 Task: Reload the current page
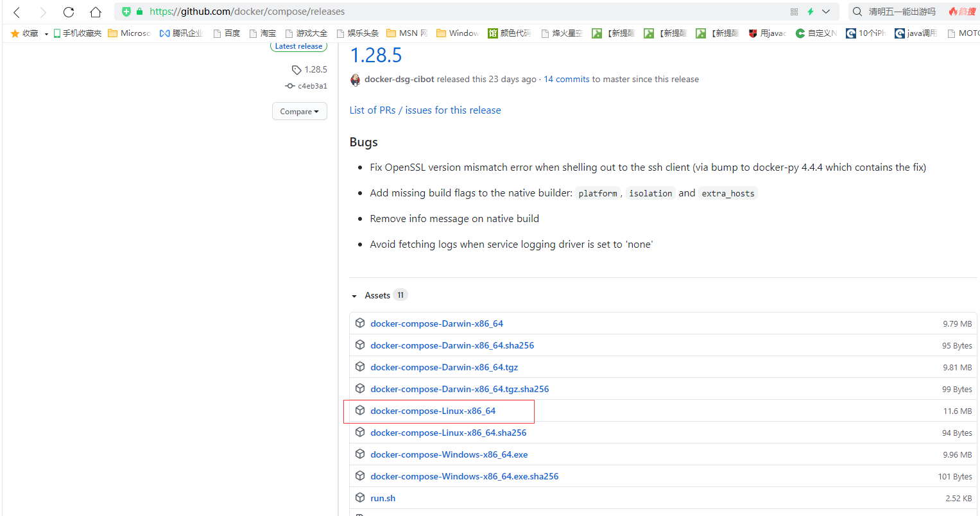point(69,12)
